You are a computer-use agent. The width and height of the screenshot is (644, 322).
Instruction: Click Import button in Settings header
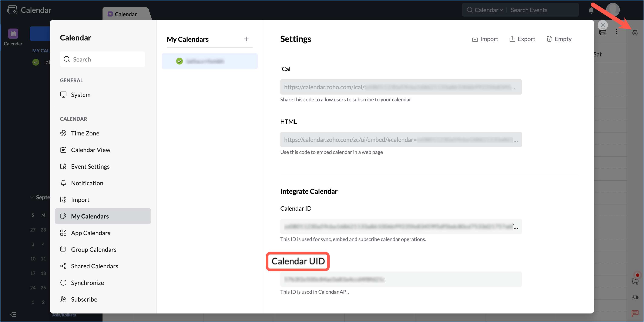click(485, 39)
